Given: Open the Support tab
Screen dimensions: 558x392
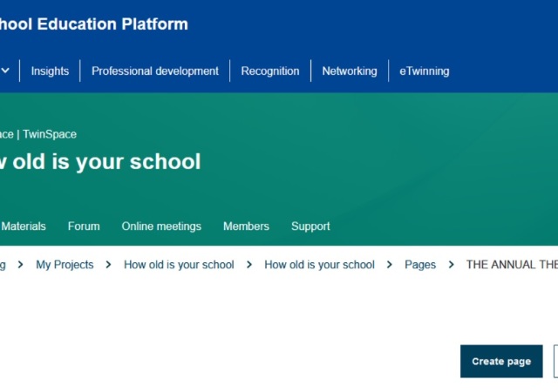Looking at the screenshot, I should coord(310,226).
